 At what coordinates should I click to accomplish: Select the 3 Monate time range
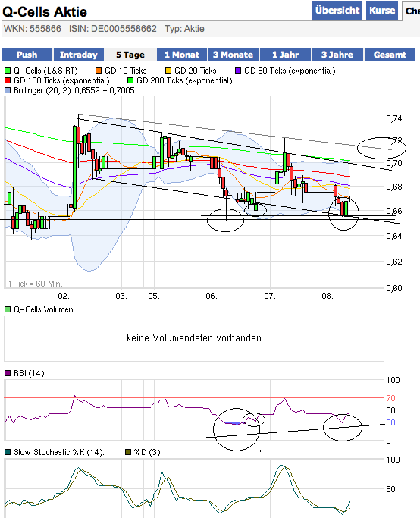pos(233,55)
